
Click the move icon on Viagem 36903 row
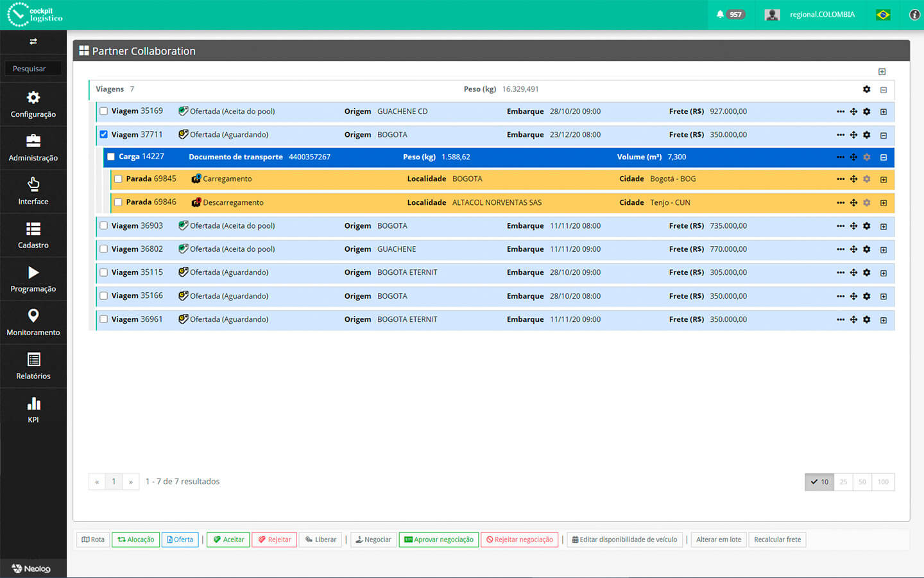tap(853, 226)
